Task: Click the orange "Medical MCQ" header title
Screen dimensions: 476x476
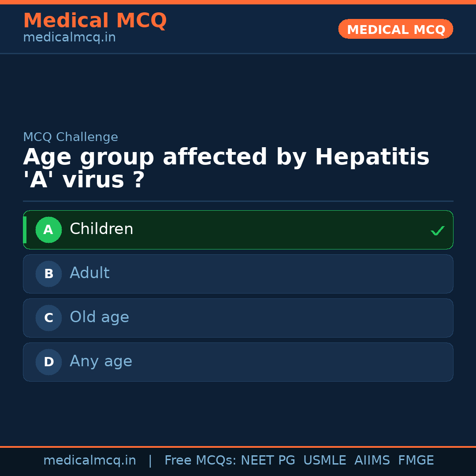Action: [95, 21]
